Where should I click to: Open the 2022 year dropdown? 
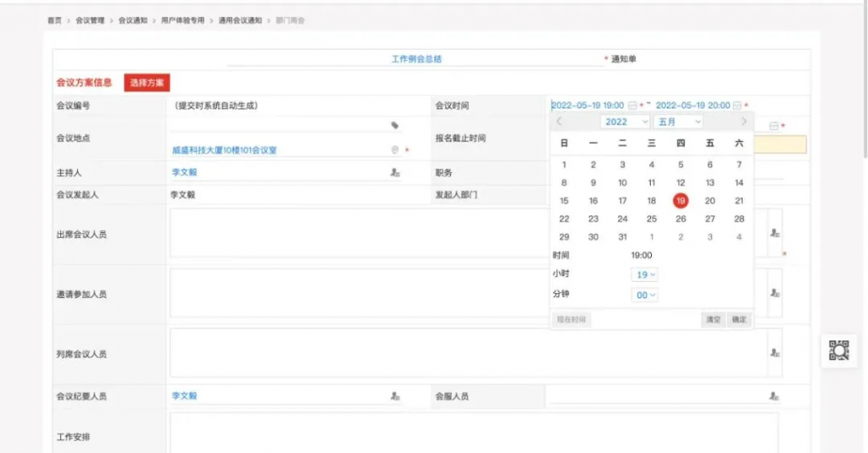coord(626,122)
